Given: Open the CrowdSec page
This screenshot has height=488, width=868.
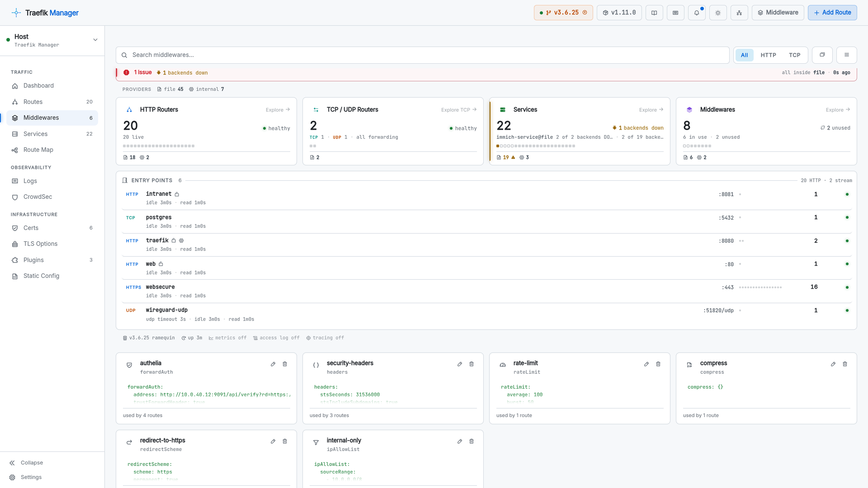Looking at the screenshot, I should pyautogui.click(x=52, y=197).
